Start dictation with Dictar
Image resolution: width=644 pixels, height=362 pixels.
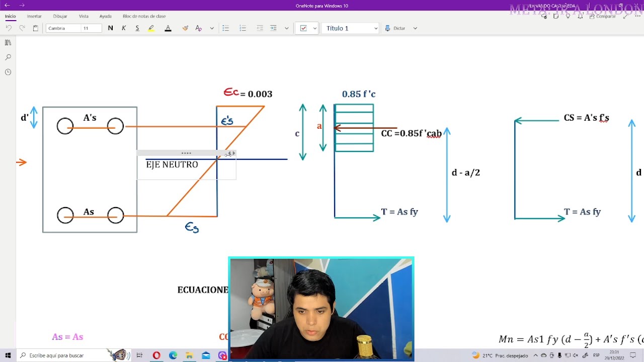click(x=395, y=28)
